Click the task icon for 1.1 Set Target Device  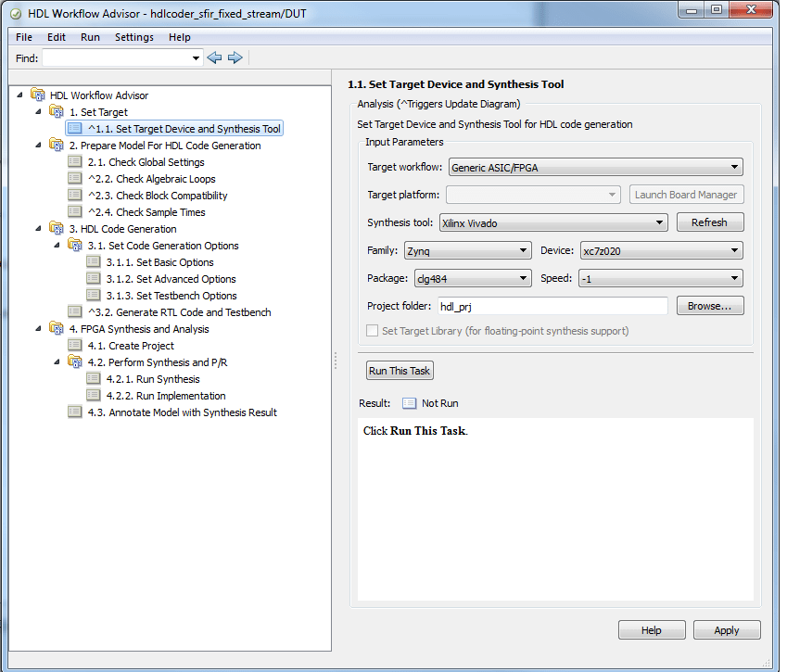tap(75, 129)
